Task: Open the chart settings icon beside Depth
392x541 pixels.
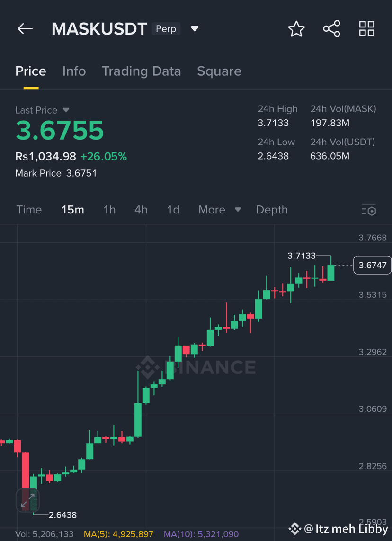Action: point(369,209)
